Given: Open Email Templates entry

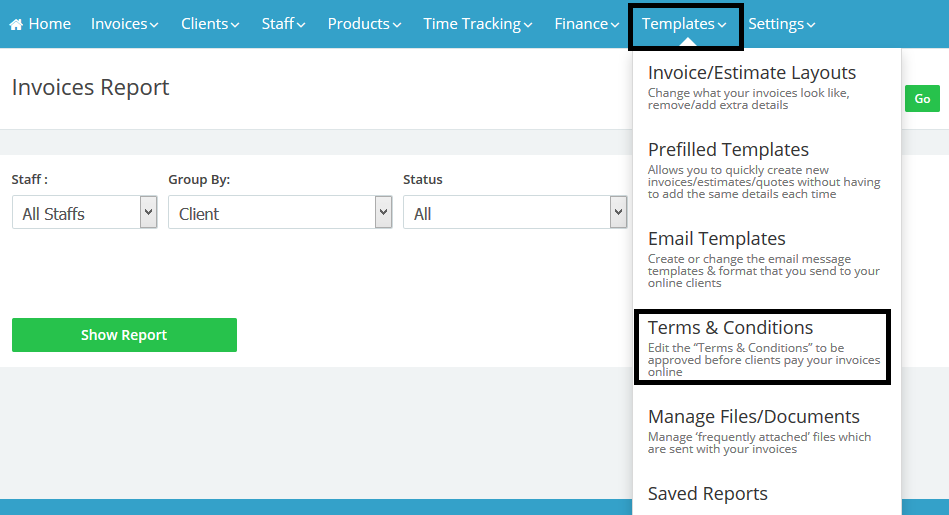Looking at the screenshot, I should pos(716,239).
